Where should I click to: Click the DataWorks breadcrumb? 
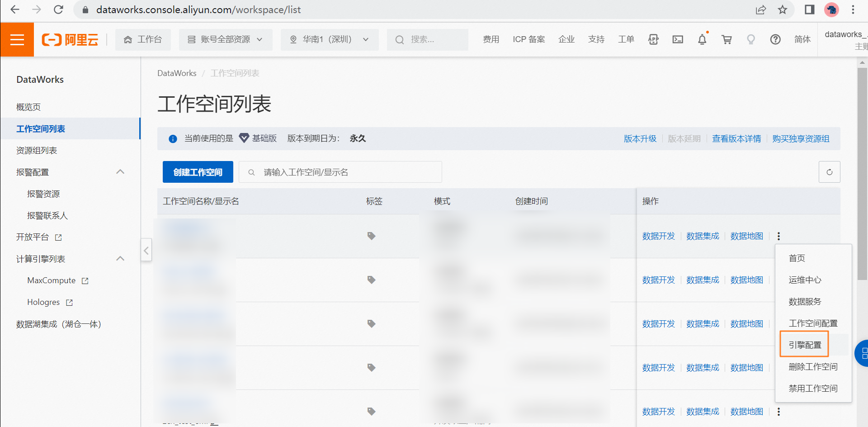[x=177, y=73]
